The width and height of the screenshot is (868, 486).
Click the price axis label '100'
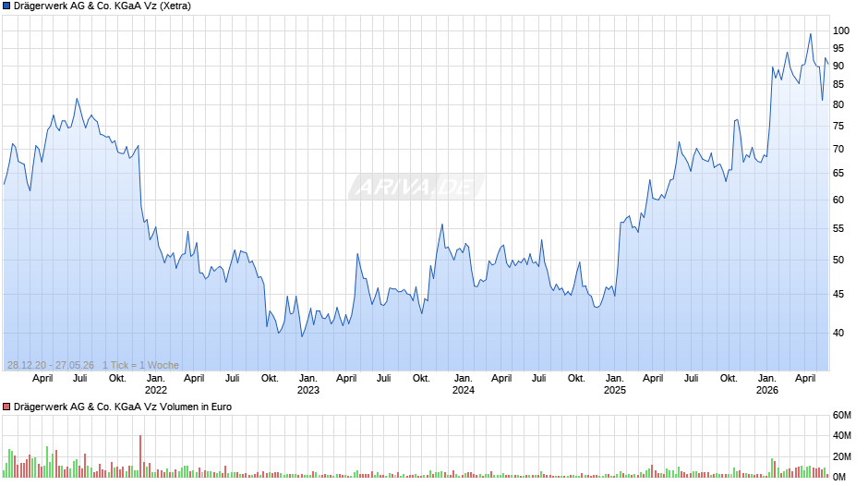pos(841,31)
